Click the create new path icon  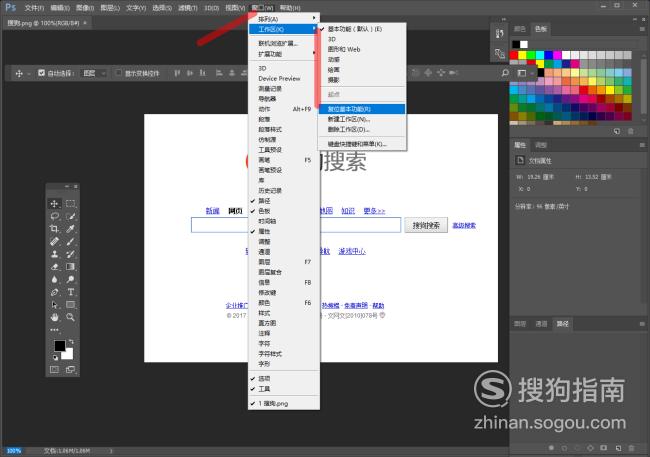pyautogui.click(x=618, y=448)
